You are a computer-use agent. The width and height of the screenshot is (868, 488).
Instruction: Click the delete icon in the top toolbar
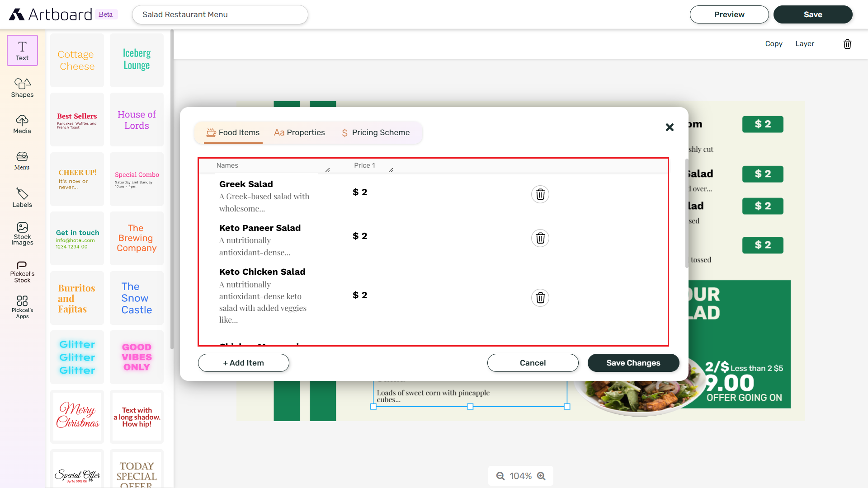pos(847,44)
